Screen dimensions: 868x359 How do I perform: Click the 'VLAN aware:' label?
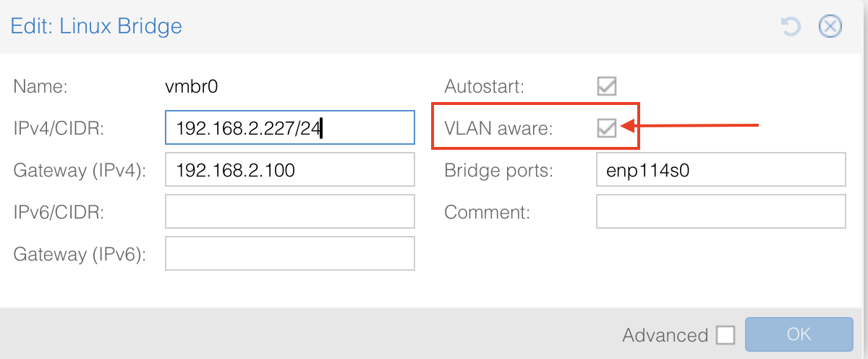coord(498,129)
